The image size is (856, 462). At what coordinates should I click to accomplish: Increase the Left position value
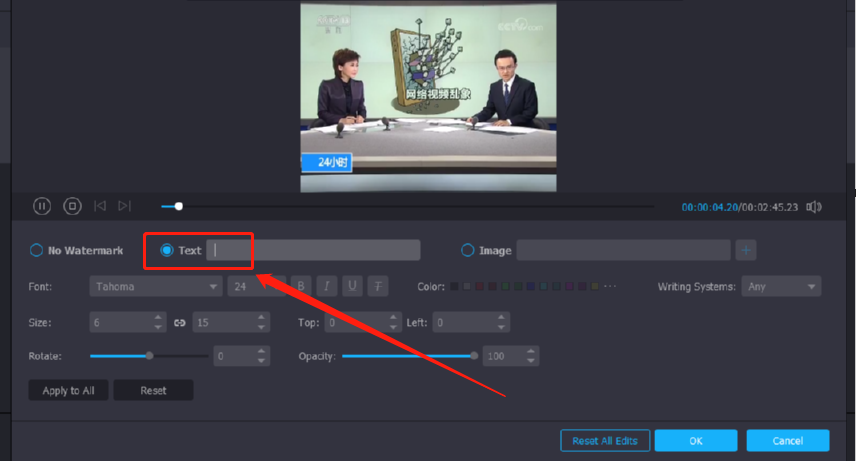click(501, 317)
